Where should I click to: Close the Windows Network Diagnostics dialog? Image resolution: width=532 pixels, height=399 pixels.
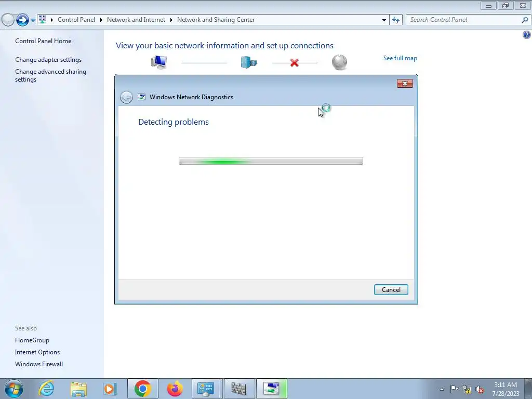click(x=405, y=84)
